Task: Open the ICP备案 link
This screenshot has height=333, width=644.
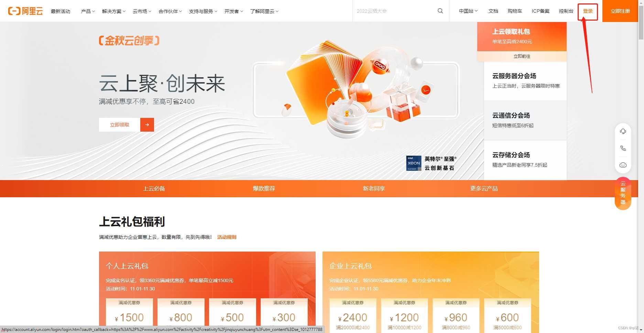Action: coord(541,11)
